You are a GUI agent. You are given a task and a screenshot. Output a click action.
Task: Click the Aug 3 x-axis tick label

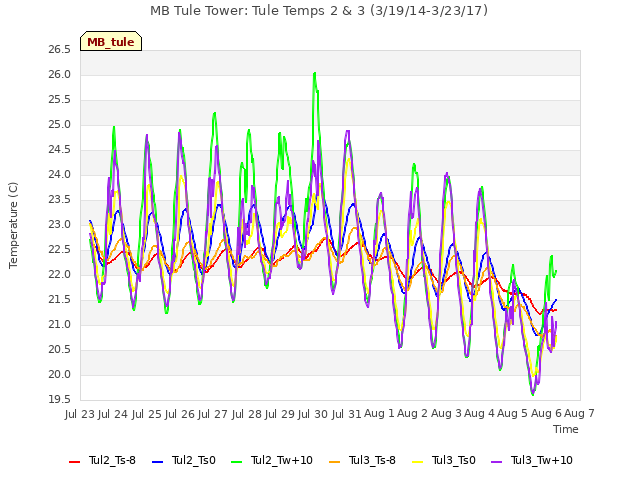coord(446,413)
